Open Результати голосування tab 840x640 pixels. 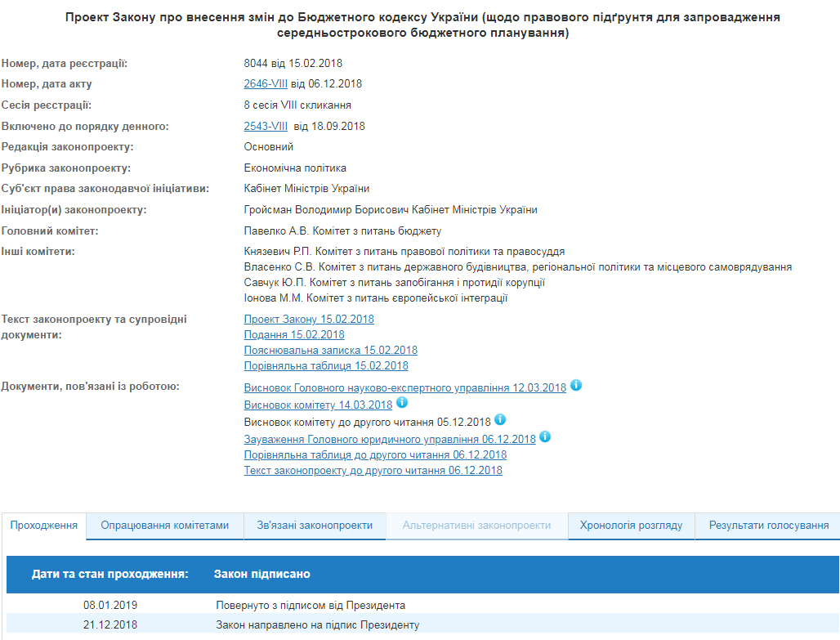coord(769,526)
